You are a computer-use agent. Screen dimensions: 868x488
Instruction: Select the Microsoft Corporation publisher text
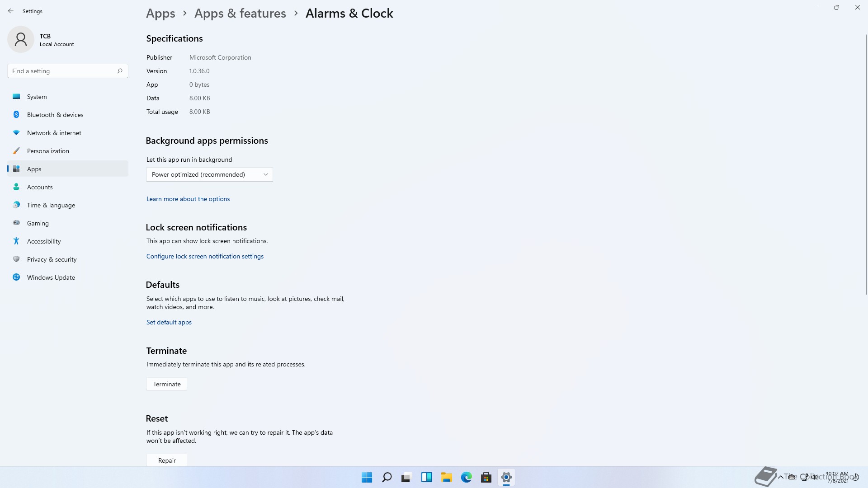tap(220, 57)
